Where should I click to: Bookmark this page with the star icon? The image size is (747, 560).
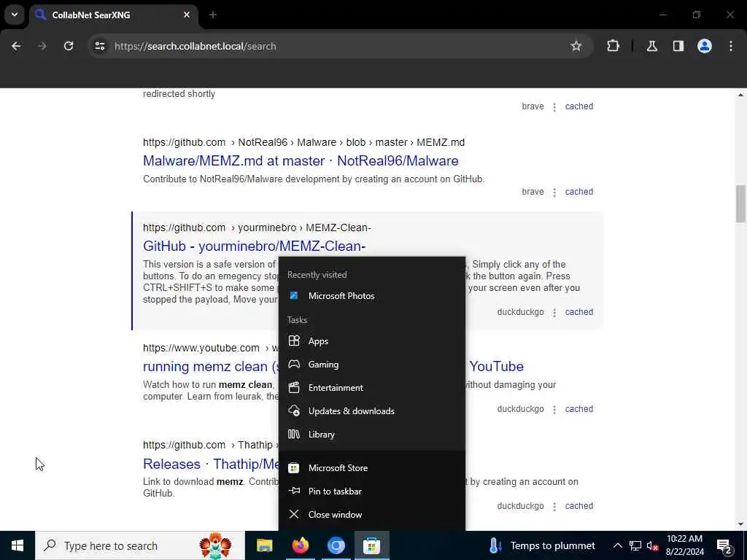point(576,46)
